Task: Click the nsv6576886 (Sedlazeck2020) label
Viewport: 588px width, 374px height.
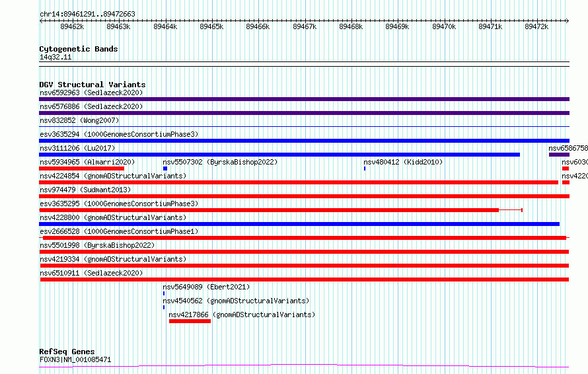Action: (91, 106)
